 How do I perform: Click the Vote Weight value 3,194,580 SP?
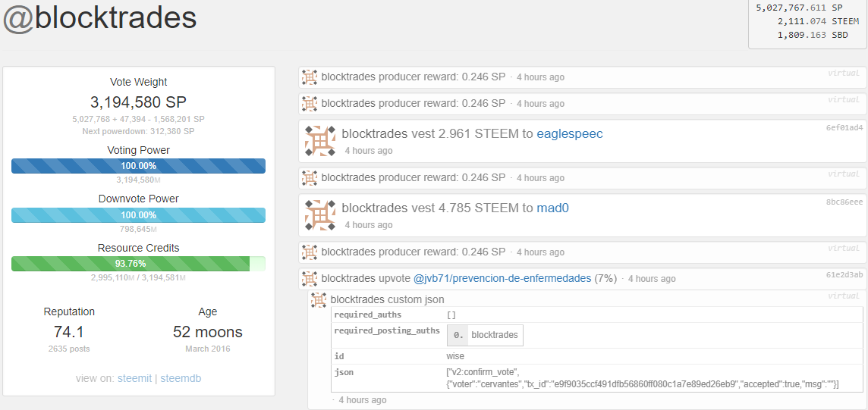138,102
